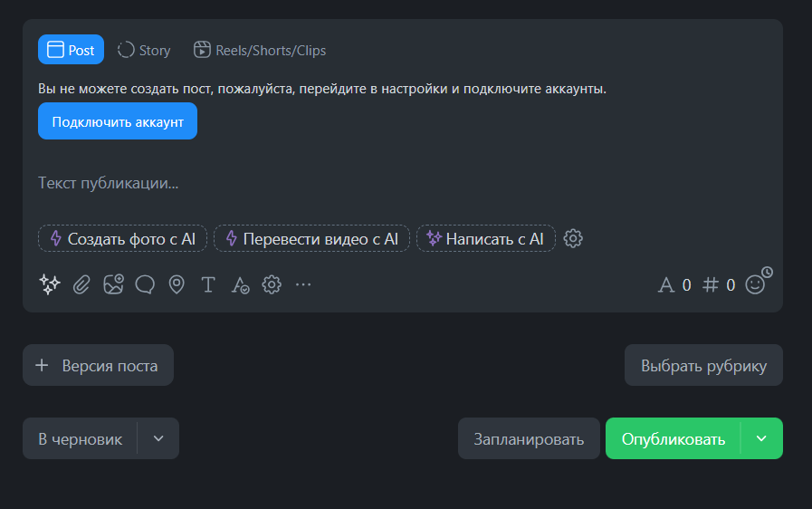Open the image gallery icon
The image size is (812, 509).
113,284
